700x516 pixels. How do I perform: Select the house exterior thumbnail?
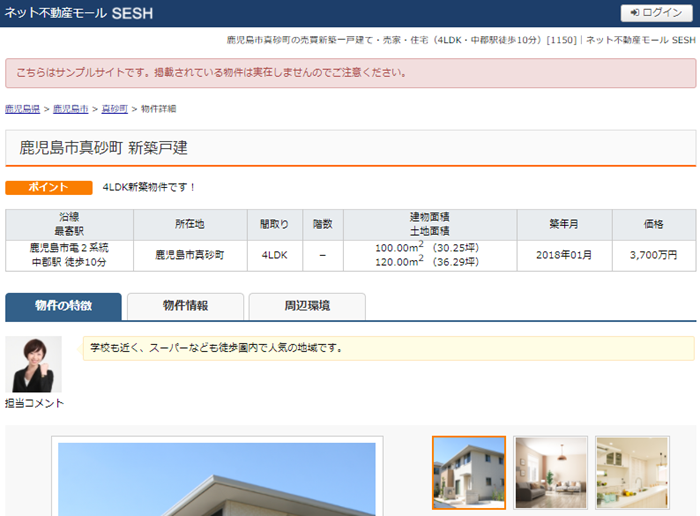pyautogui.click(x=469, y=472)
